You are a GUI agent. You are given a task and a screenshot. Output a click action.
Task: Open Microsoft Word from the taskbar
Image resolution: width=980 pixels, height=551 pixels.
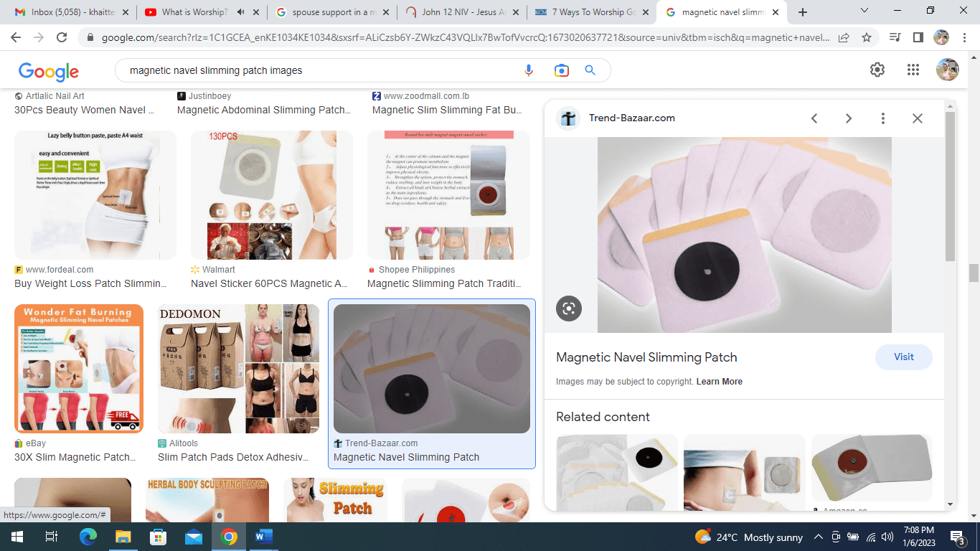(x=263, y=537)
